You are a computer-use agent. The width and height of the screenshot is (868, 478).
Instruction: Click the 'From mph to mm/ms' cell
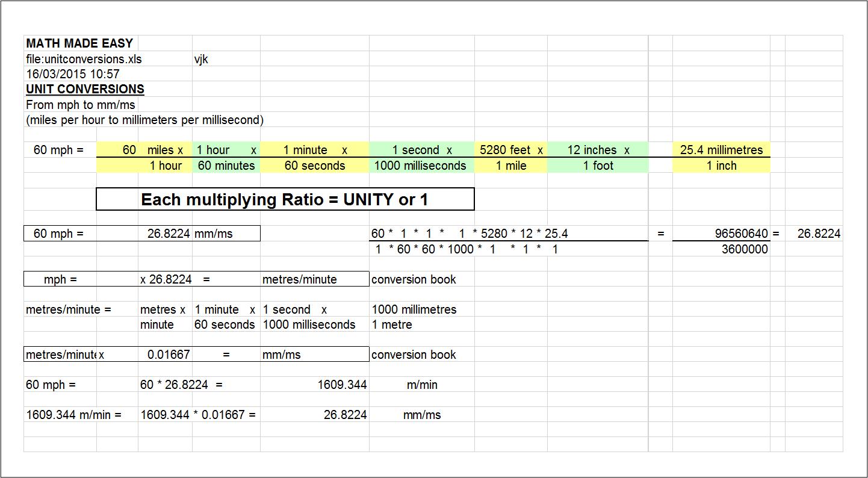(81, 105)
